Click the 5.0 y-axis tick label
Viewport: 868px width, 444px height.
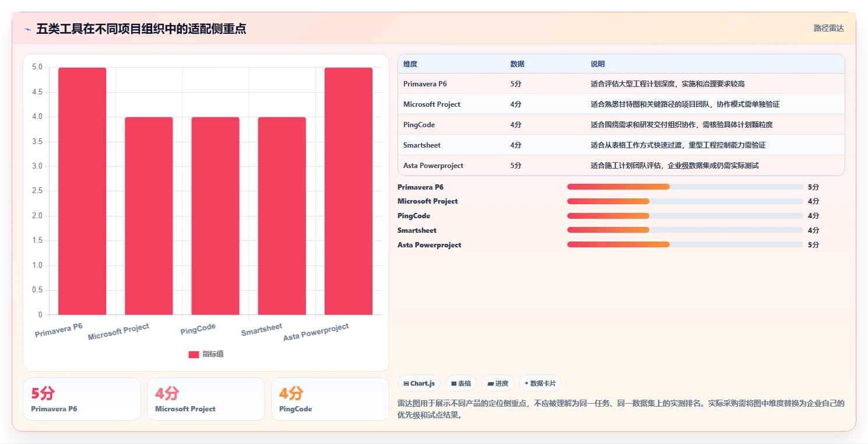point(37,67)
